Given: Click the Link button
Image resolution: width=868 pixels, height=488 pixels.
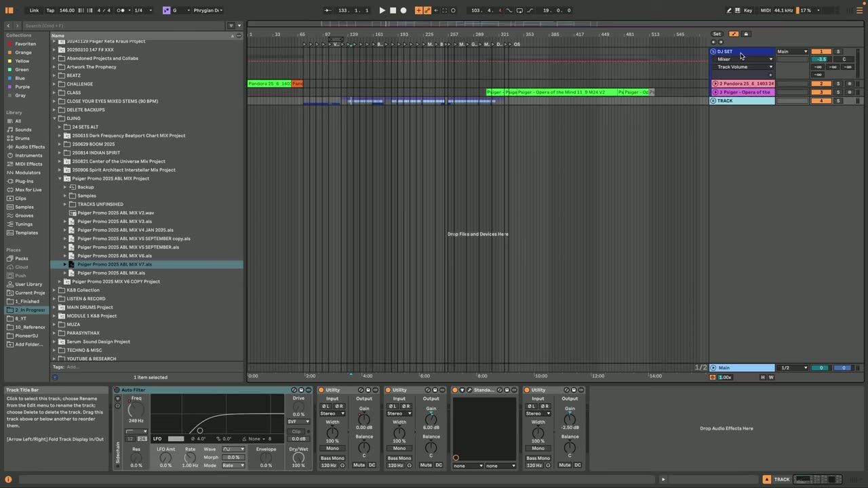Looking at the screenshot, I should click(x=34, y=10).
